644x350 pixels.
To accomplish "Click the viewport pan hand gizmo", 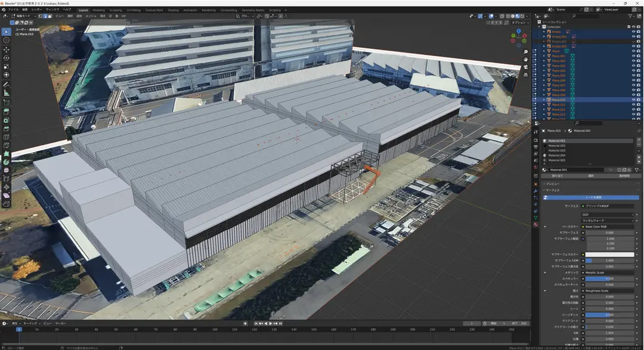I will point(525,60).
